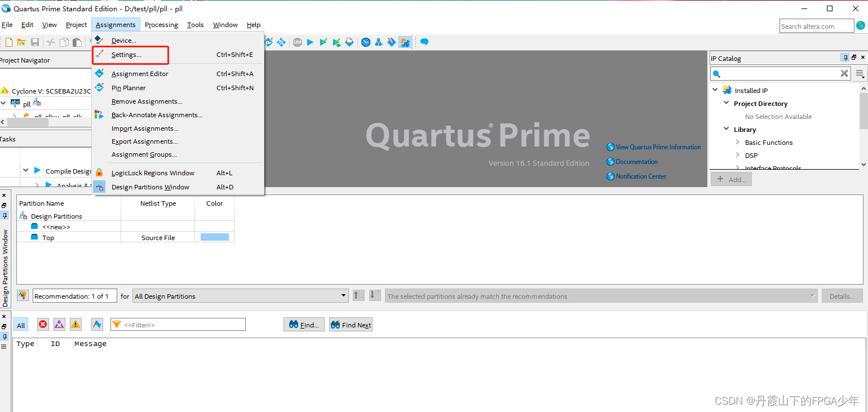Click the highlighted IP Catalog toolbar icon
868x412 pixels.
click(x=405, y=42)
